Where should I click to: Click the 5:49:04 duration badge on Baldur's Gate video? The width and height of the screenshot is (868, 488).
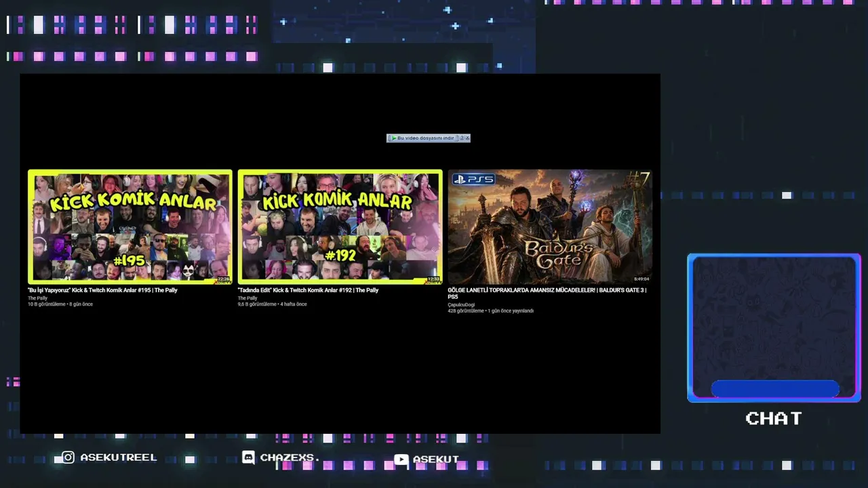(x=642, y=279)
